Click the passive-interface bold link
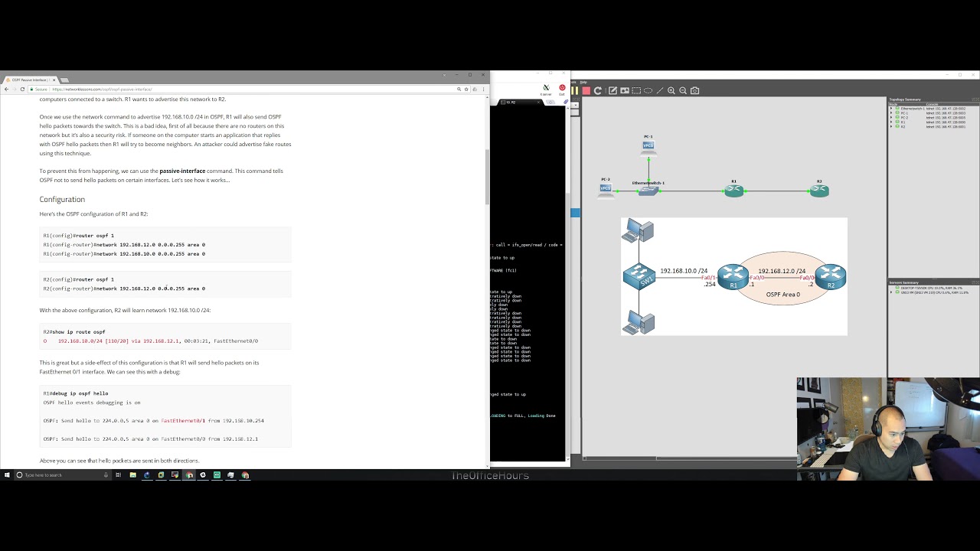The height and width of the screenshot is (551, 980). click(x=182, y=171)
